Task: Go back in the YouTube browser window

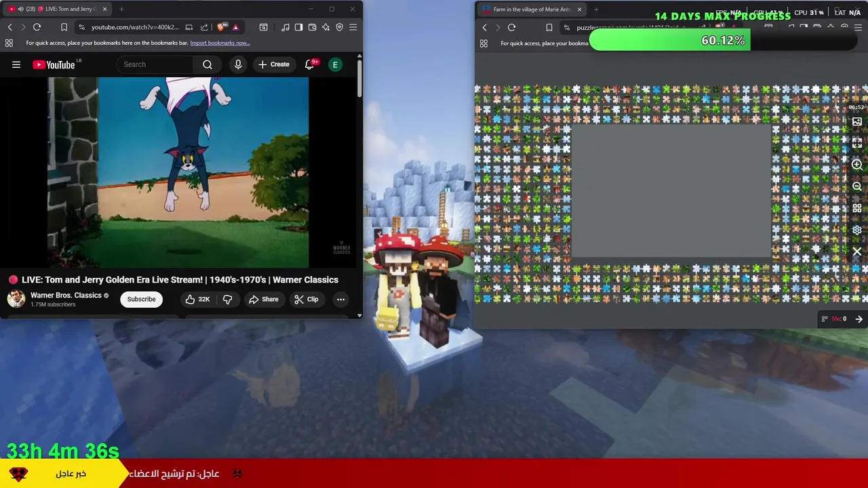Action: coord(9,27)
